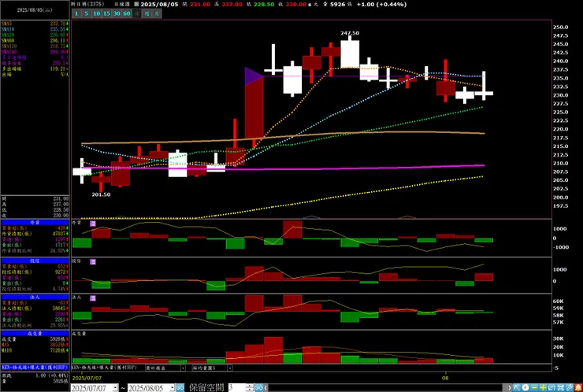Screen dimensions: 583x392
Task: Click the end date field 2025/08/05
Action: 148,388
